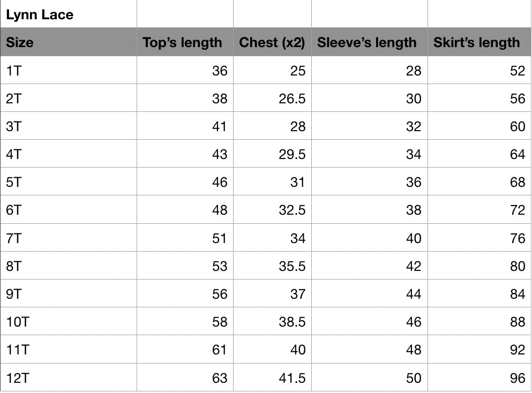Select the Sleeve's length header cell
532x393 pixels.
click(x=366, y=42)
